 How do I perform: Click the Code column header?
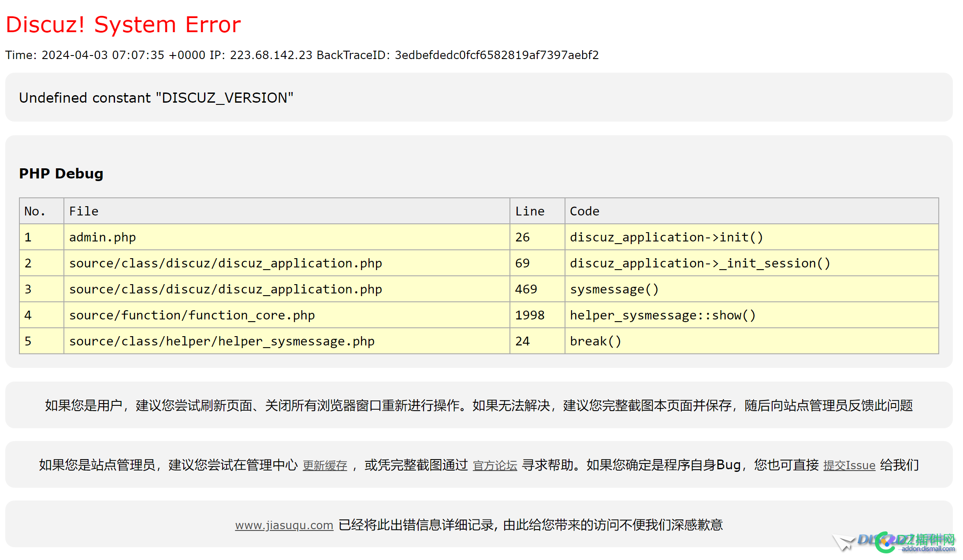(x=752, y=211)
